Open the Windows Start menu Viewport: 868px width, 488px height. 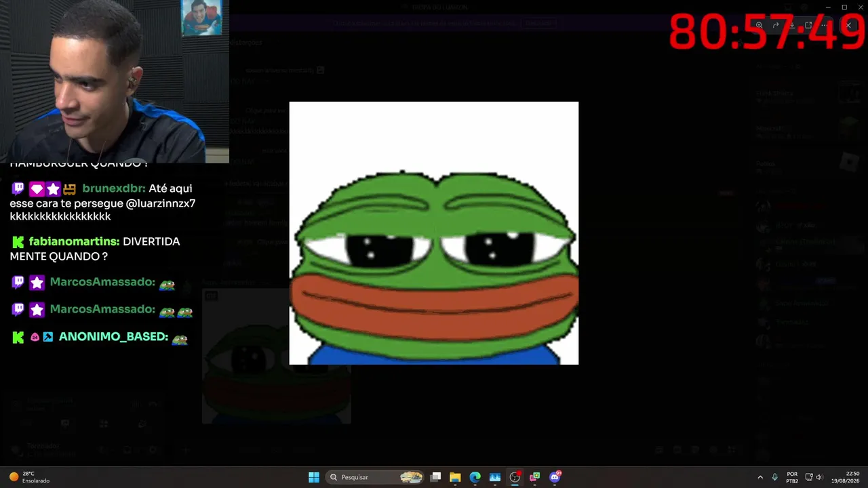pos(314,477)
